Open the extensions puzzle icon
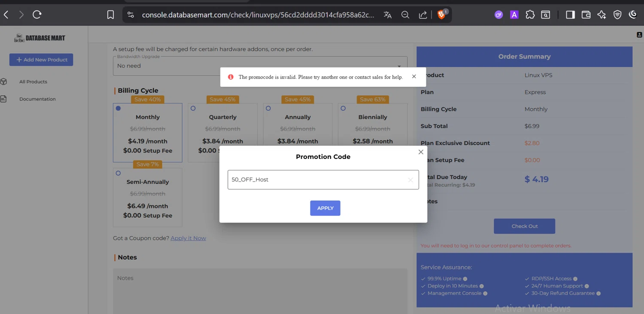Image resolution: width=644 pixels, height=314 pixels. [530, 15]
